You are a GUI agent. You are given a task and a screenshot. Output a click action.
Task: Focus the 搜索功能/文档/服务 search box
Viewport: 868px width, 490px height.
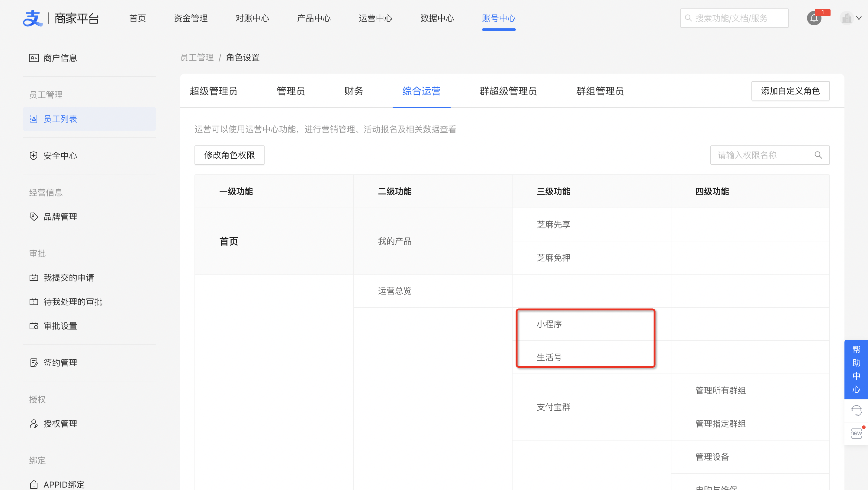pyautogui.click(x=734, y=18)
